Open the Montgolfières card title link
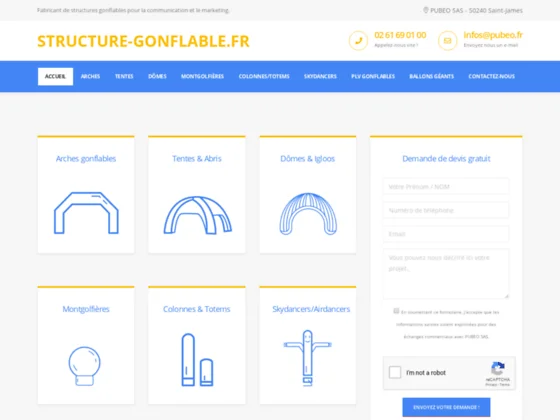The image size is (560, 420). [x=86, y=309]
